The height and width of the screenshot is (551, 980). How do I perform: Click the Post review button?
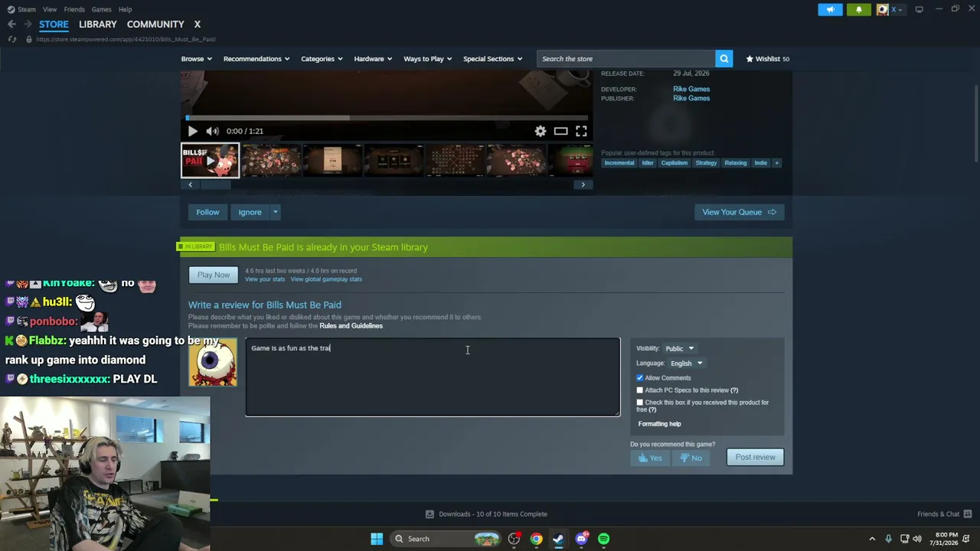click(x=755, y=458)
